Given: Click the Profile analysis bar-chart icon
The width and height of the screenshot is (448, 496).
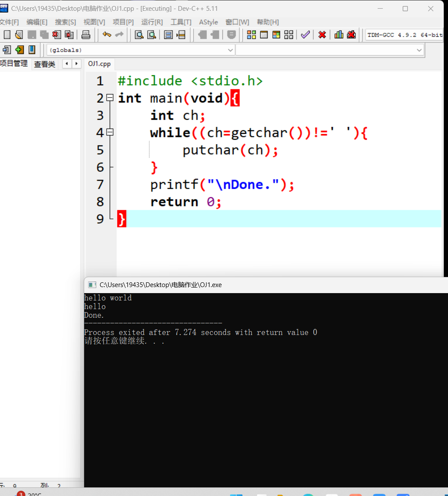Looking at the screenshot, I should point(339,35).
